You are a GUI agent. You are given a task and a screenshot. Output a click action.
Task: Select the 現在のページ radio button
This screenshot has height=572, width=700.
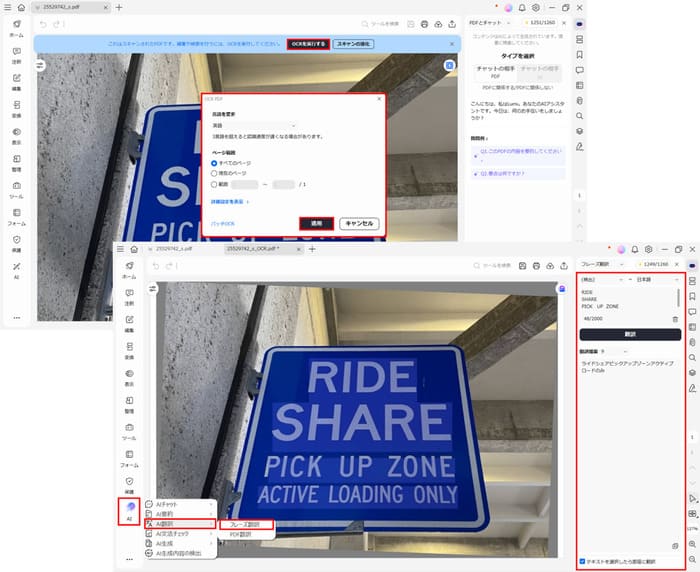coord(214,173)
